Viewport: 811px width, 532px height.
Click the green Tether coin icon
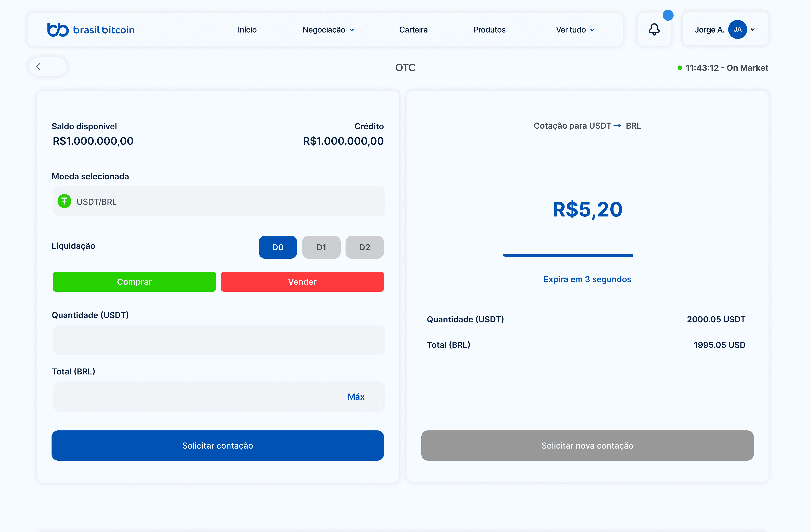[x=64, y=201]
